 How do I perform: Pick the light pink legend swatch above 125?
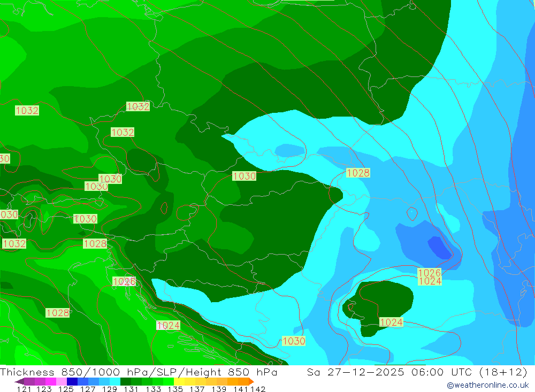pos(62,381)
